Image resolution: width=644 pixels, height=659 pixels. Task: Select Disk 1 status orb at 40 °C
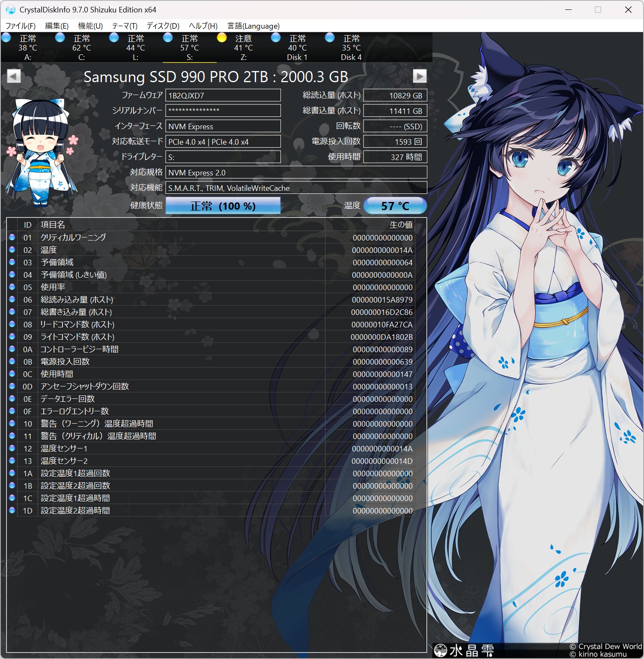276,38
